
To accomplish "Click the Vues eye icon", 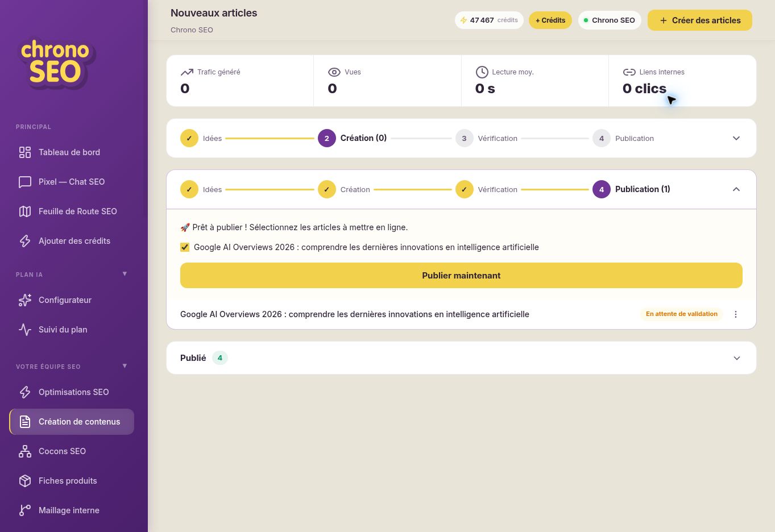I will coord(334,72).
